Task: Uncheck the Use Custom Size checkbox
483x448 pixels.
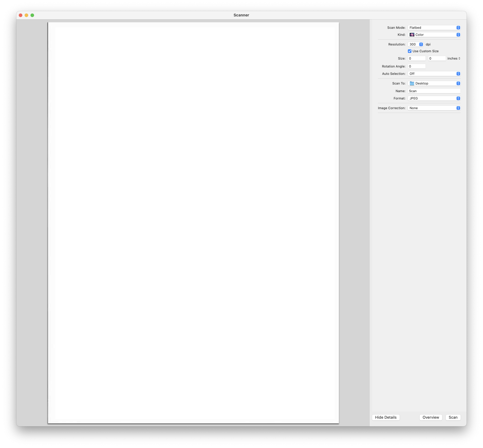Action: [x=410, y=51]
